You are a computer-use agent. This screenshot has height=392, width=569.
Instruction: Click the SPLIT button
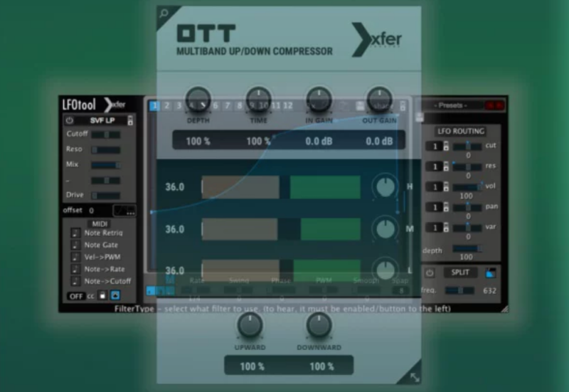(x=460, y=272)
